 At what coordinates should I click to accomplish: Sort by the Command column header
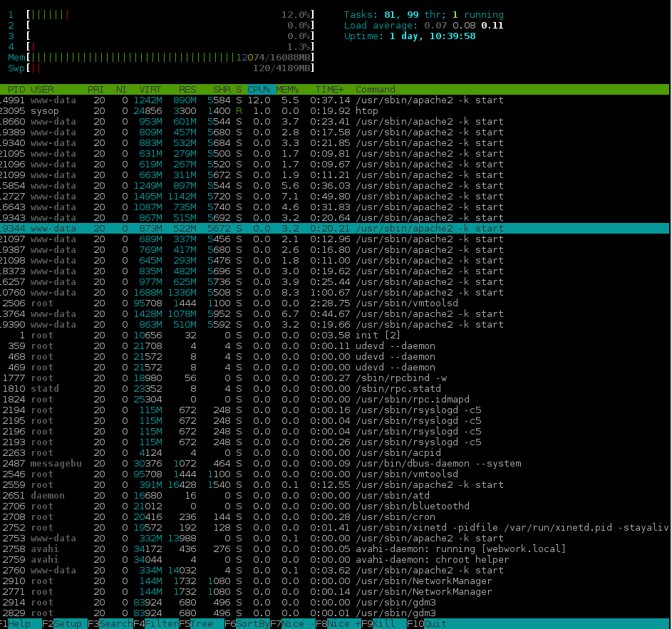point(376,90)
